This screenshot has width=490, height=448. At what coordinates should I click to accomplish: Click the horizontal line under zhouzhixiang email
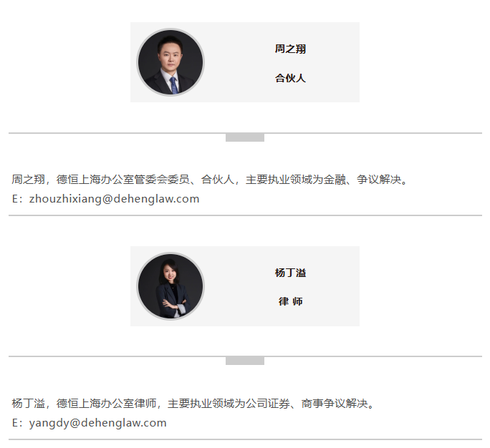[x=245, y=215]
